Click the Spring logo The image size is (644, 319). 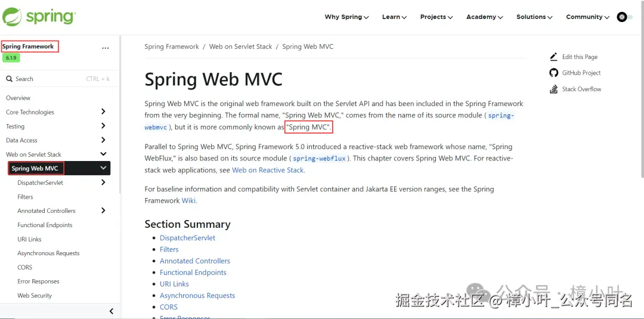click(39, 17)
